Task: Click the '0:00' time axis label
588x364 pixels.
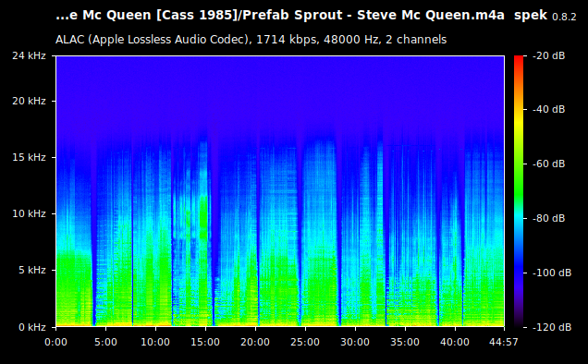Action: coord(55,342)
